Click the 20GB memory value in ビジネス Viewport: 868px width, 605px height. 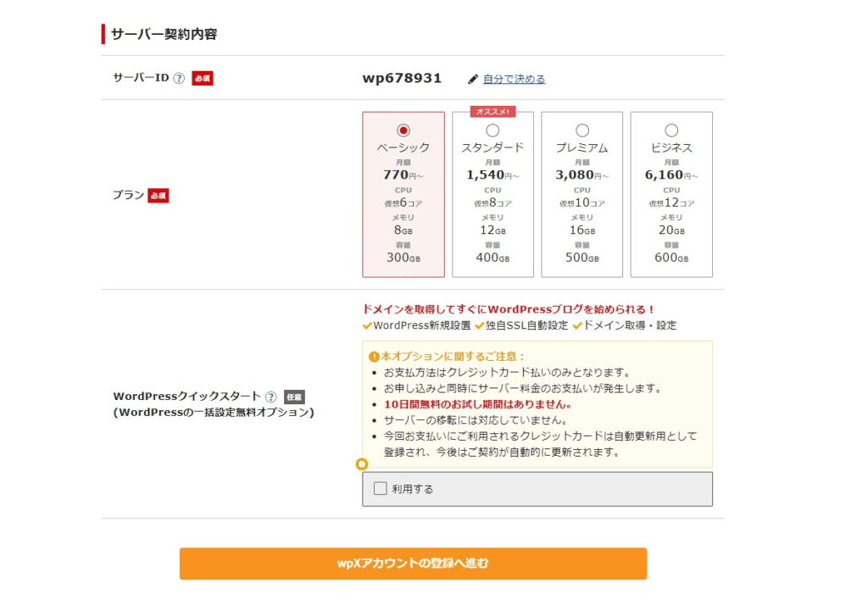point(671,230)
